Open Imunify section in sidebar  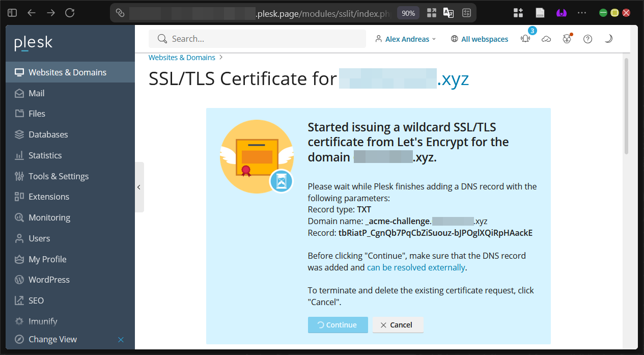(x=70, y=321)
